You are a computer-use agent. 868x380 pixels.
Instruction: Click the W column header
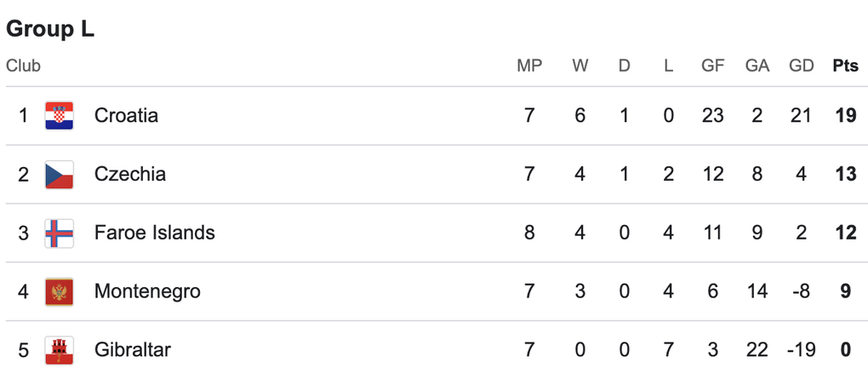pyautogui.click(x=580, y=66)
